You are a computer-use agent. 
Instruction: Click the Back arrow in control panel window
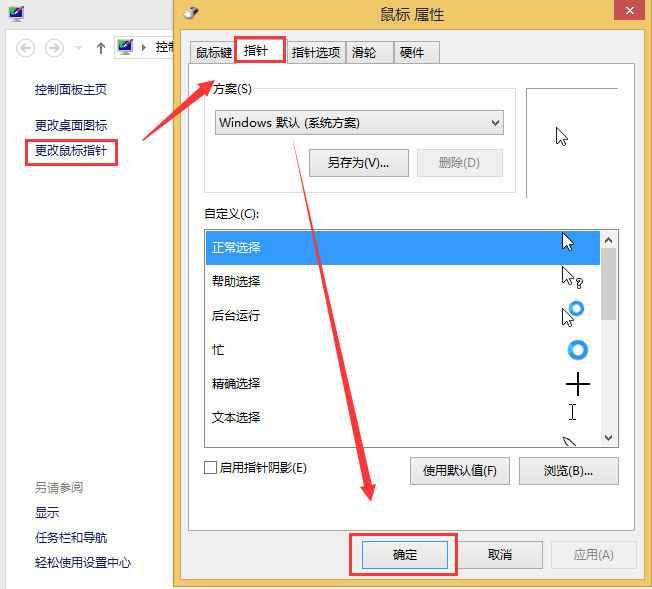pyautogui.click(x=25, y=48)
